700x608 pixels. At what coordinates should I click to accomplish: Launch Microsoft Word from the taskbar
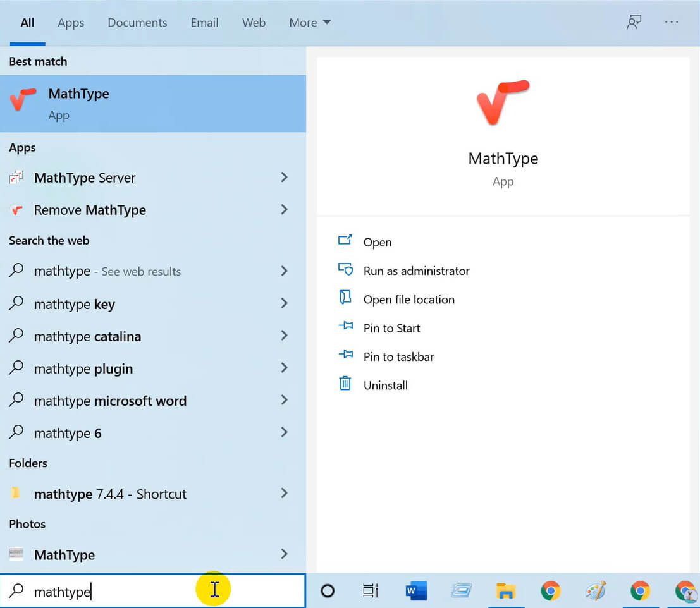coord(415,590)
